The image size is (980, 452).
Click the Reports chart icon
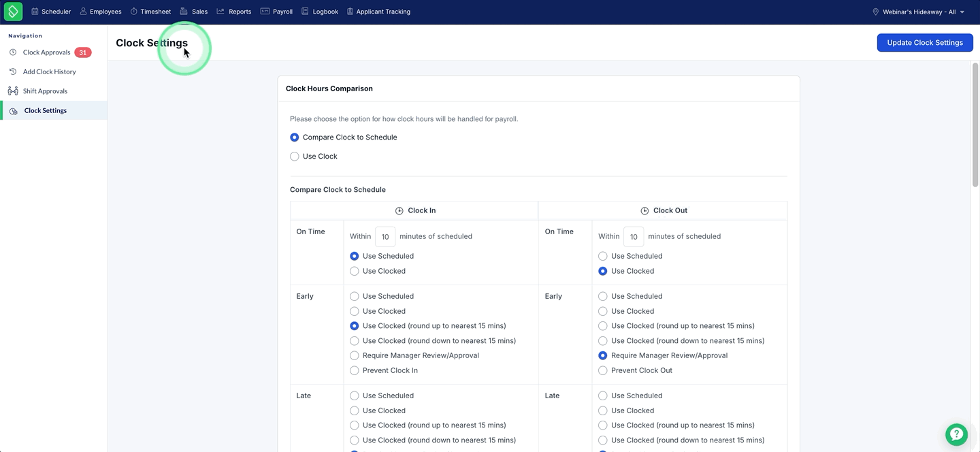[x=220, y=12]
